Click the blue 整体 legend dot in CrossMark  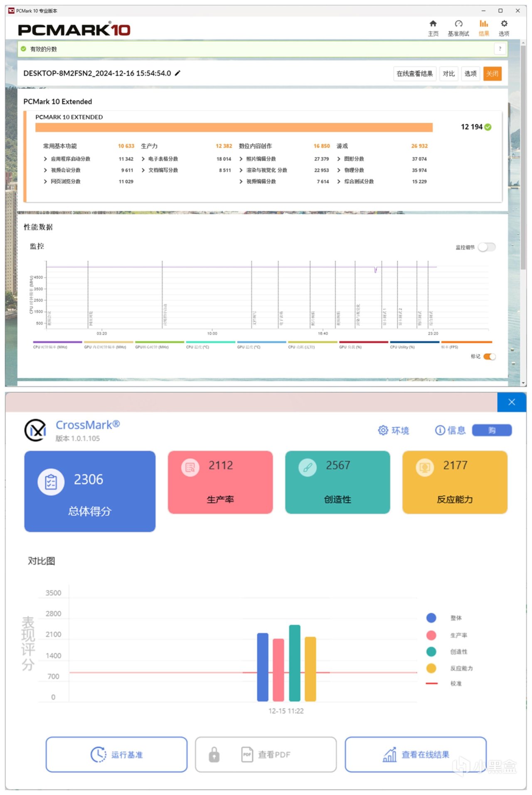click(x=431, y=618)
